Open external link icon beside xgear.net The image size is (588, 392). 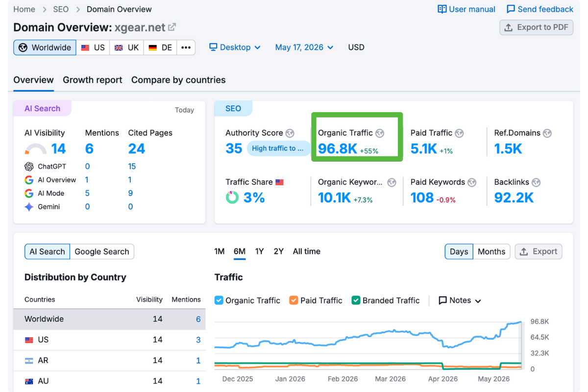(x=172, y=27)
